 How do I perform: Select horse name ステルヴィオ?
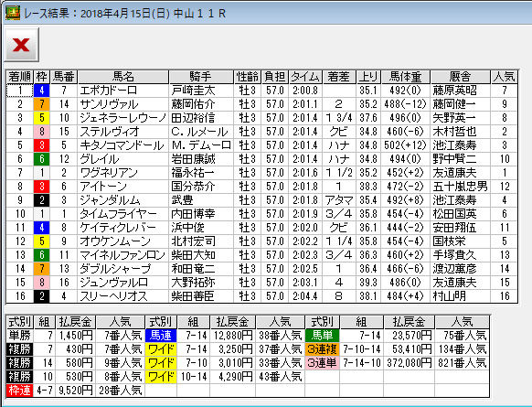tap(110, 132)
